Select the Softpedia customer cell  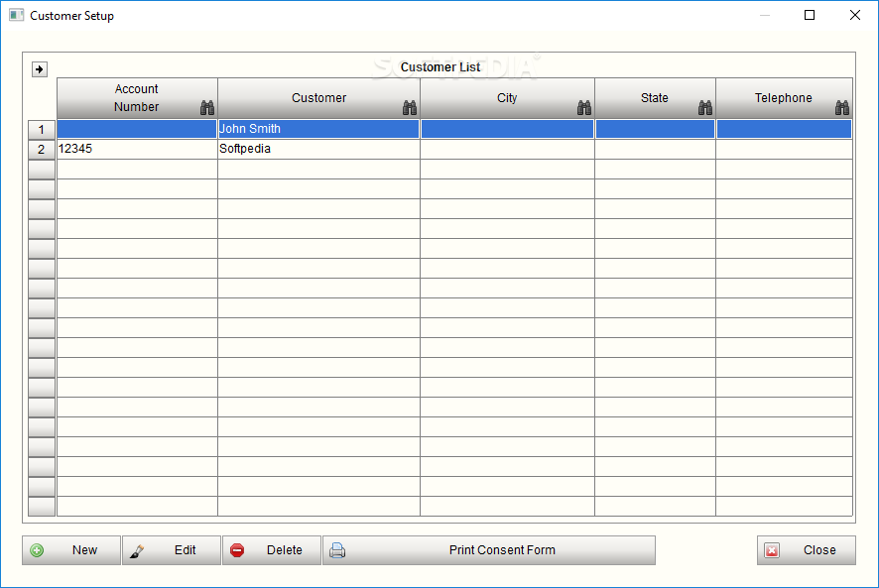click(x=318, y=149)
